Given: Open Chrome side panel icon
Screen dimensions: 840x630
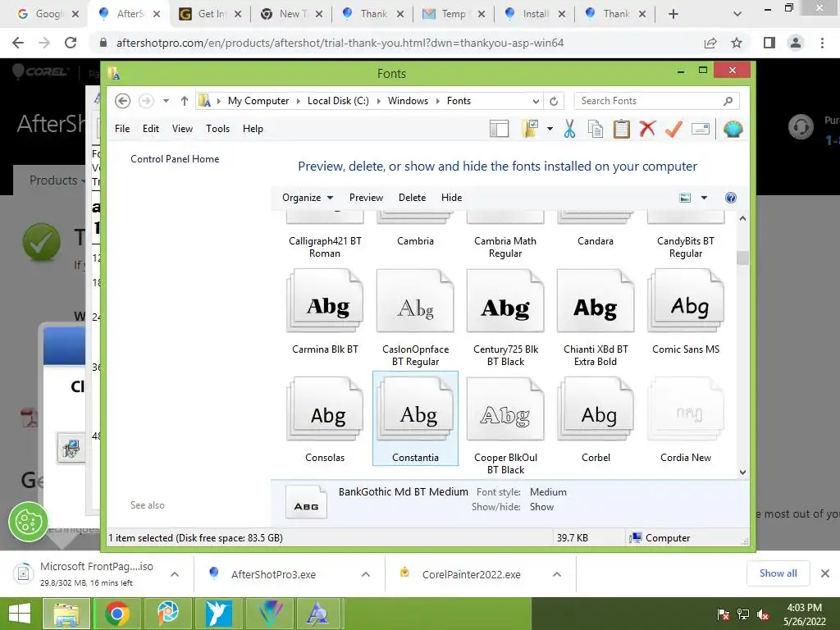Looking at the screenshot, I should tap(769, 43).
